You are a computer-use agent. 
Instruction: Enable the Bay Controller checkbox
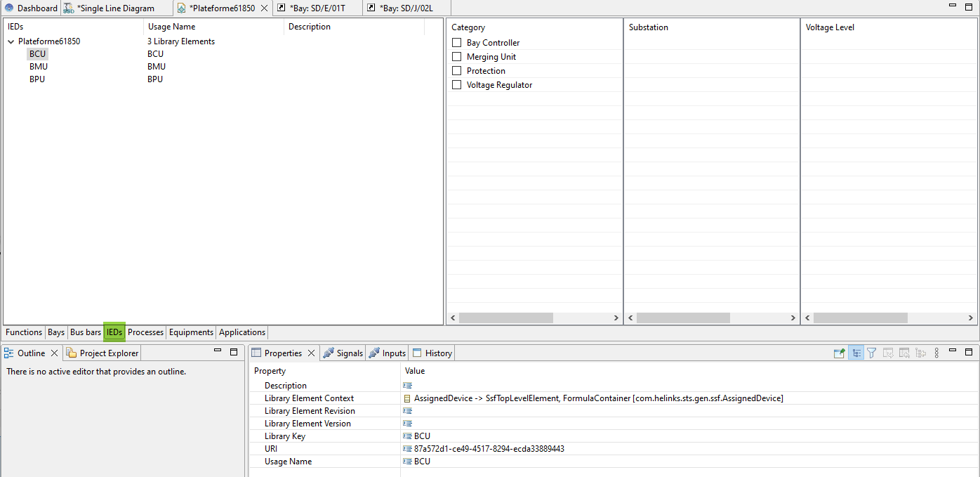pos(457,43)
